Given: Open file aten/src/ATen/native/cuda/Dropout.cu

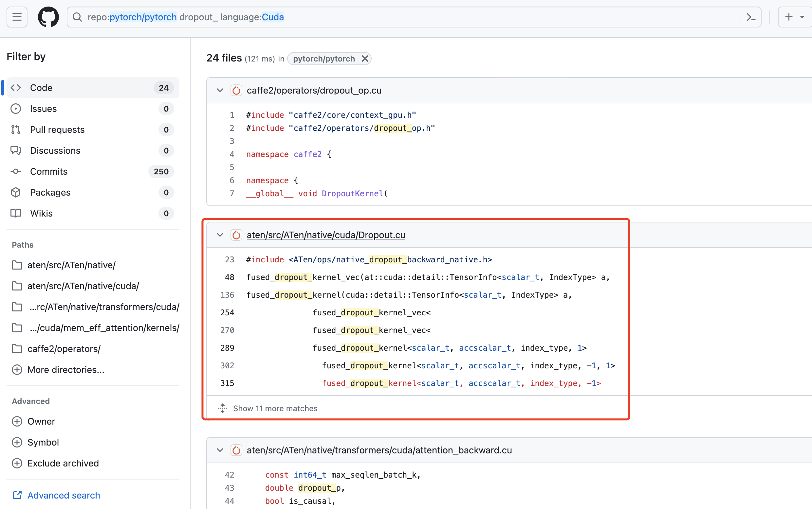Looking at the screenshot, I should (x=326, y=235).
